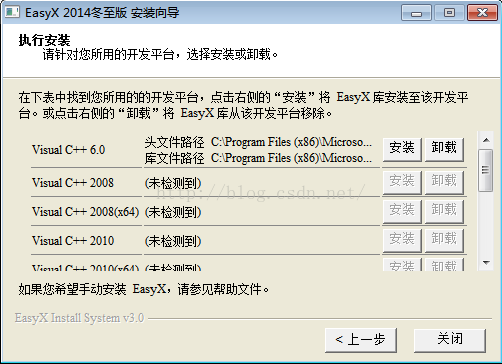Click the 关闭 button
502x364 pixels.
450,340
